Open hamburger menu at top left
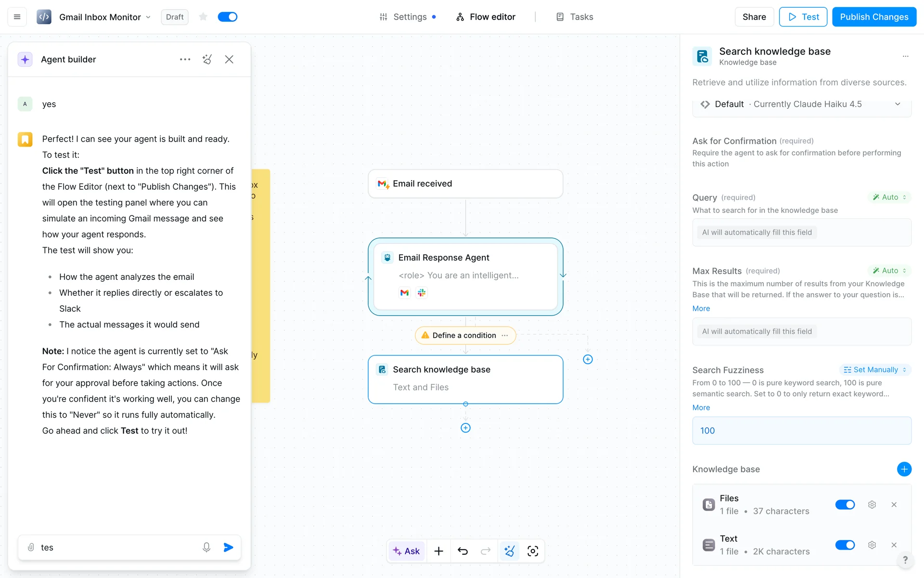The image size is (924, 578). tap(17, 17)
